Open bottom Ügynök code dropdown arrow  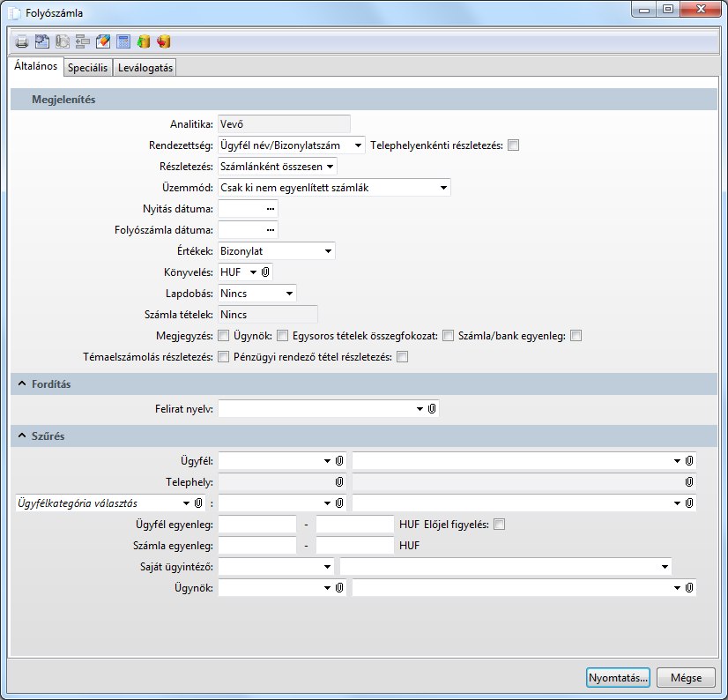click(x=327, y=588)
